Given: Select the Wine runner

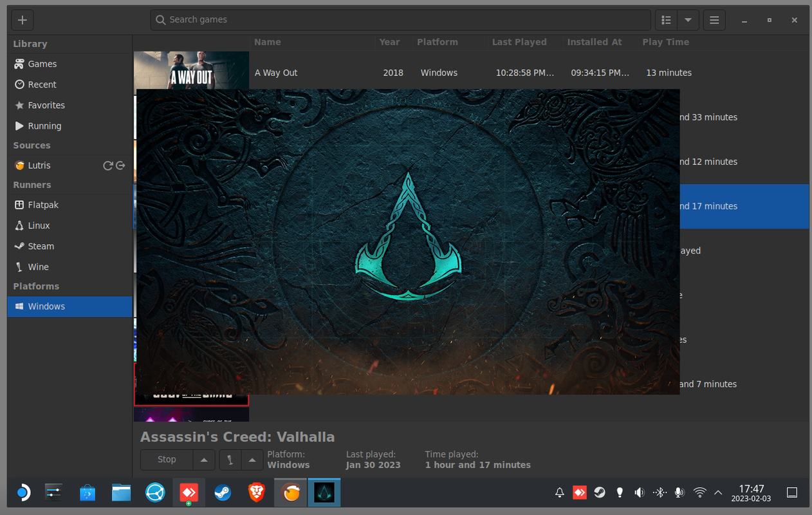Looking at the screenshot, I should [69, 267].
